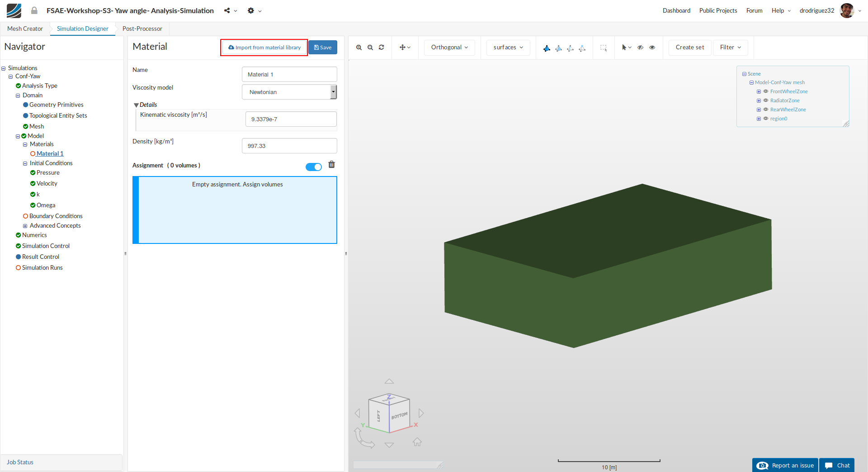Image resolution: width=868 pixels, height=472 pixels.
Task: Click the zoom in magnifier icon
Action: (x=359, y=48)
